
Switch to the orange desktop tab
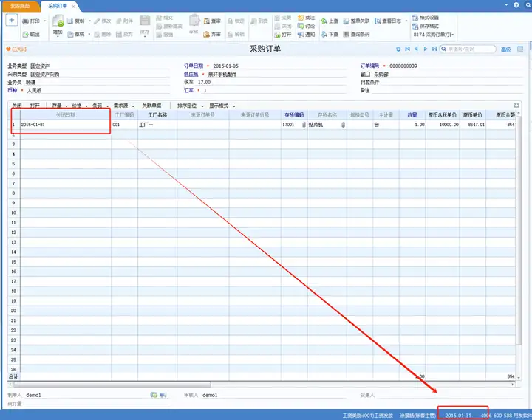point(20,6)
